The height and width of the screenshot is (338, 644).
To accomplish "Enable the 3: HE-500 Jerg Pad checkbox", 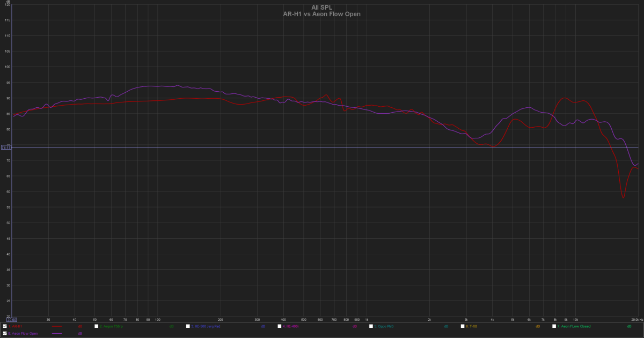I will (188, 326).
